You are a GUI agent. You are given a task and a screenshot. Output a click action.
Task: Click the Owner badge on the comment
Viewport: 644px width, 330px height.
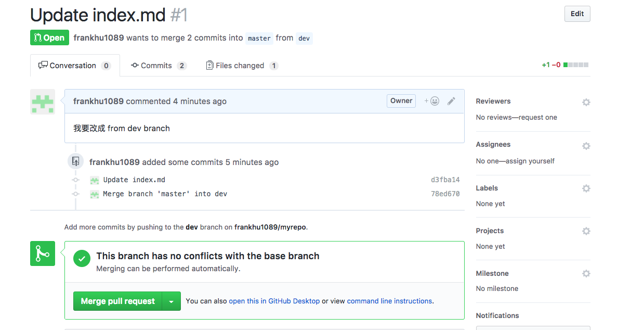[401, 101]
